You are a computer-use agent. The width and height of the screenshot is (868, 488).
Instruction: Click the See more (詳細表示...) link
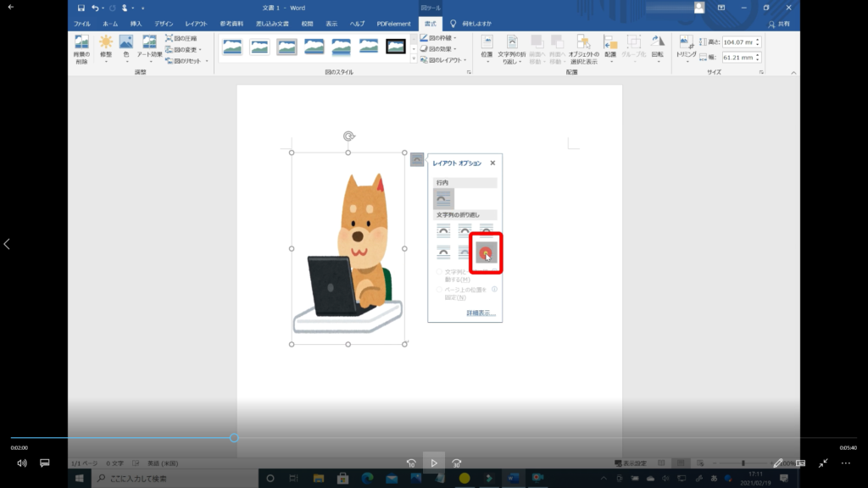point(481,313)
